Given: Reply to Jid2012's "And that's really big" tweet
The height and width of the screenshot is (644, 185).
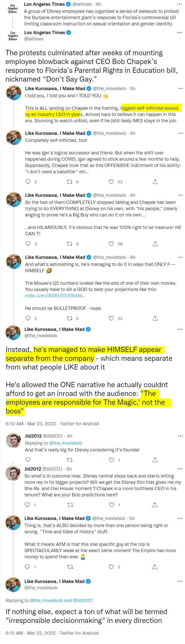Looking at the screenshot, I should pos(28,460).
